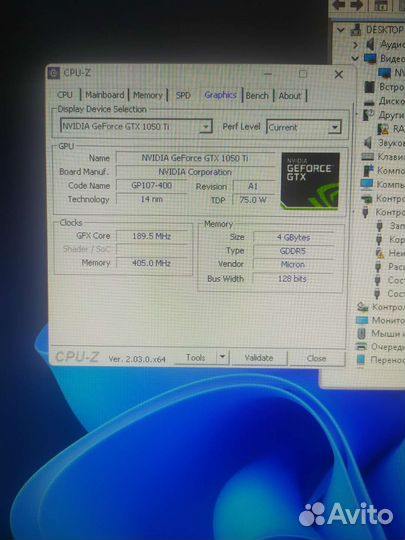The image size is (405, 540).
Task: Click the Name field in the GPU group
Action: [195, 158]
